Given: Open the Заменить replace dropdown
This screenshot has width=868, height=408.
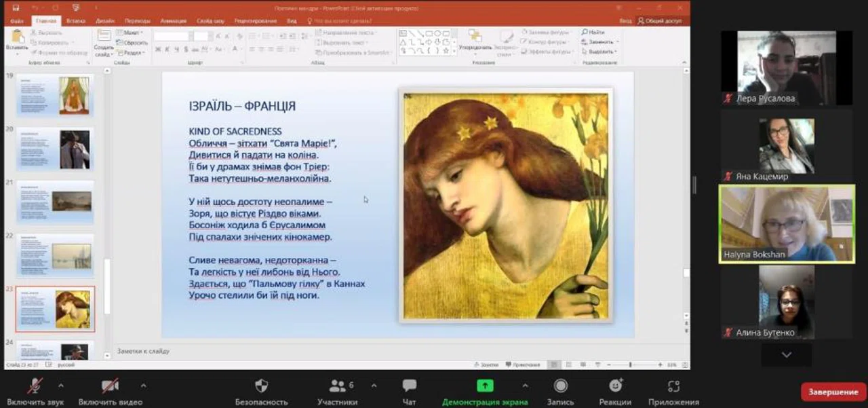Looking at the screenshot, I should (x=599, y=41).
